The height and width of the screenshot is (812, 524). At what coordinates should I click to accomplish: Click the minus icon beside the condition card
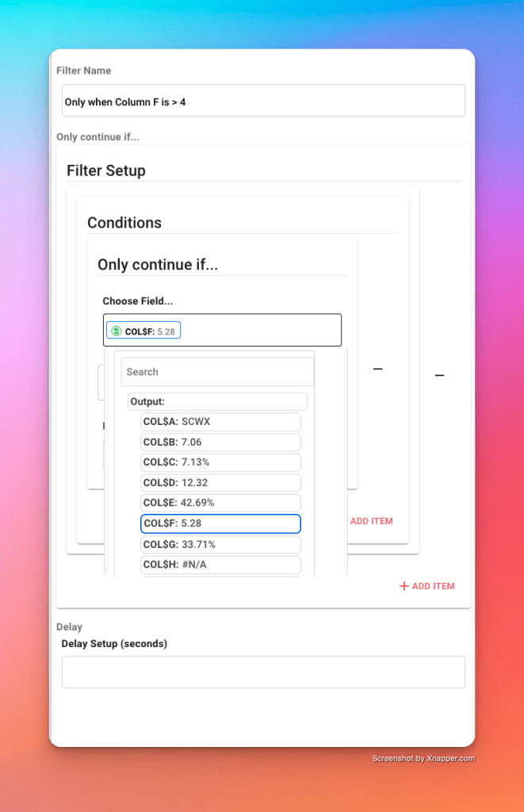pos(378,369)
